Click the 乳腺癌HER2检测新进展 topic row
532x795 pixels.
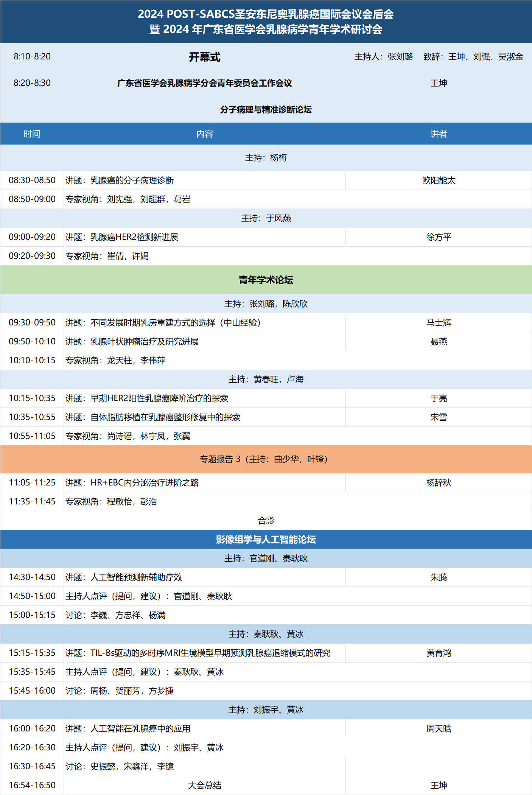click(x=134, y=237)
